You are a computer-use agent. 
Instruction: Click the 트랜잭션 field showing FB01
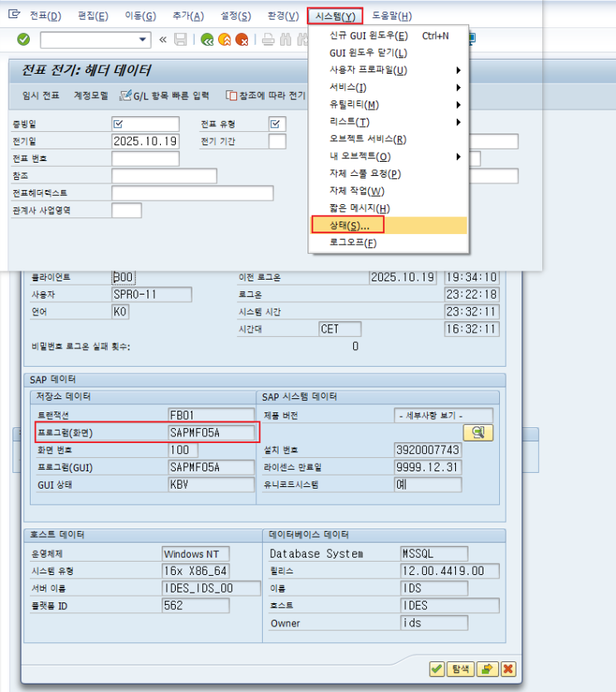tap(211, 416)
